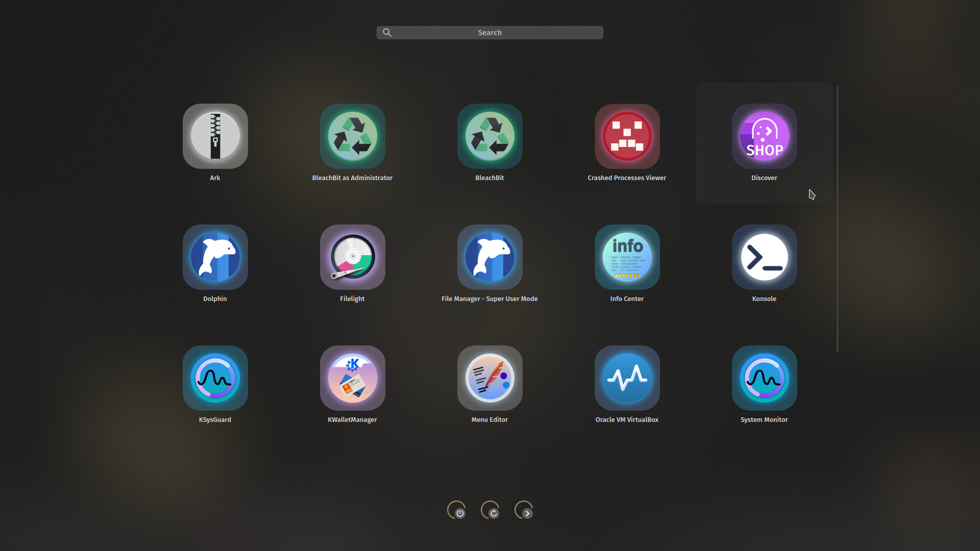The width and height of the screenshot is (980, 551).
Task: Click the "KSysGuard" text label
Action: tap(215, 420)
